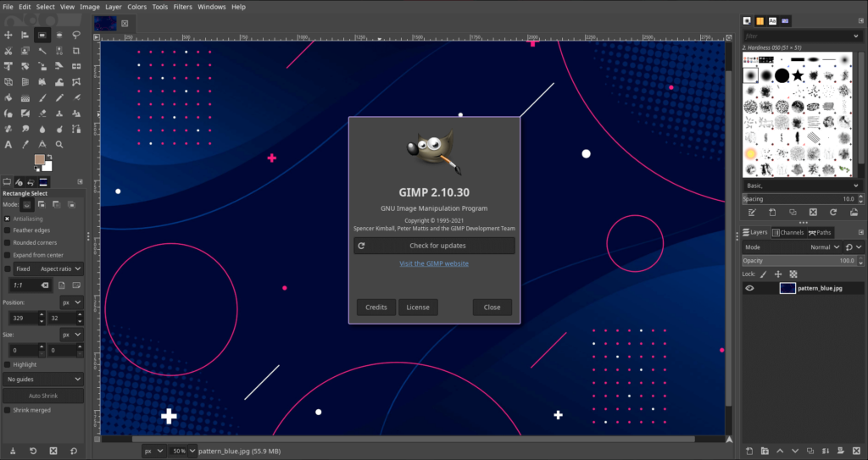Select the Measure compass tool
The width and height of the screenshot is (868, 460).
[42, 145]
